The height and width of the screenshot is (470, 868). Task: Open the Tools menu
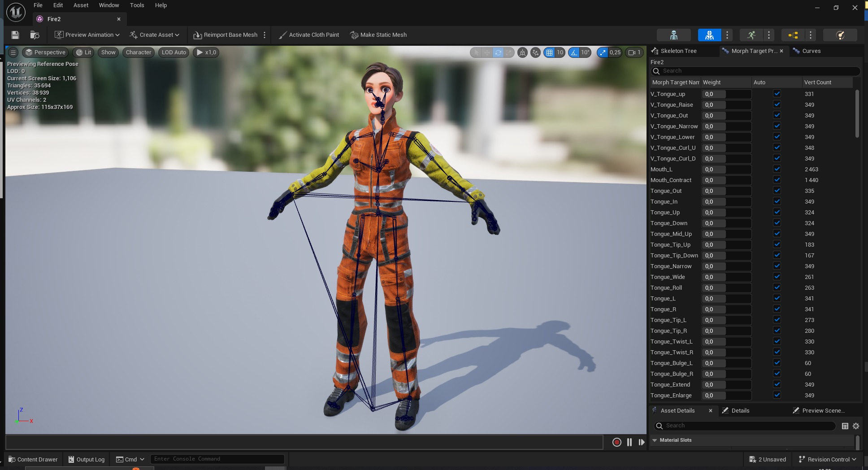pos(137,5)
